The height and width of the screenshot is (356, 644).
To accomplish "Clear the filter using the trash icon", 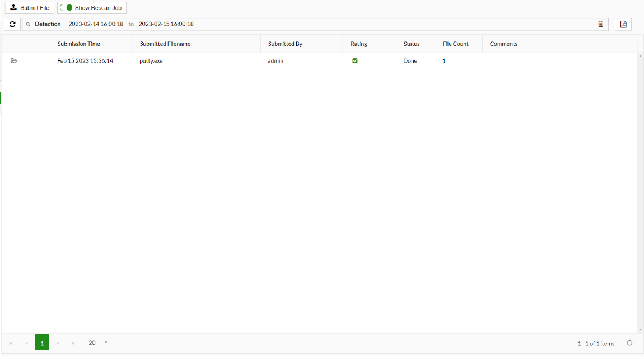I will tap(601, 24).
